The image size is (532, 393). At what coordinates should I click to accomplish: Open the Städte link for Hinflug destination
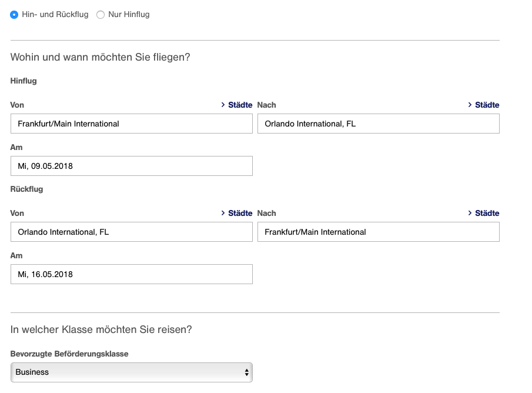tap(487, 105)
